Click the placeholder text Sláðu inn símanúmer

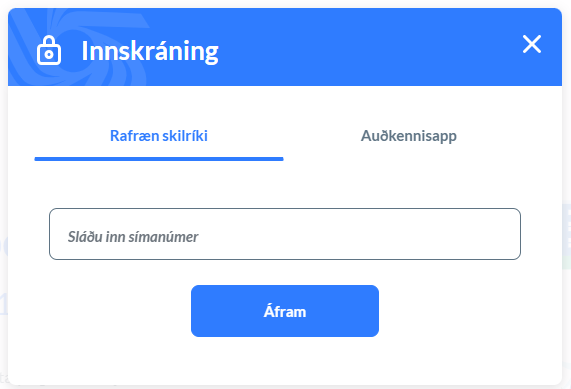[133, 237]
